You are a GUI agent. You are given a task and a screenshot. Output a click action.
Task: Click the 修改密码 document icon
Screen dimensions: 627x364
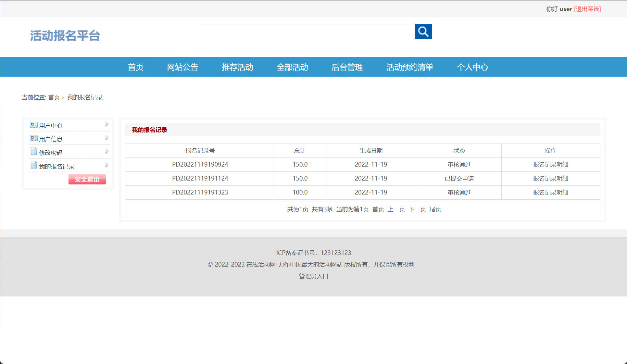[33, 151]
